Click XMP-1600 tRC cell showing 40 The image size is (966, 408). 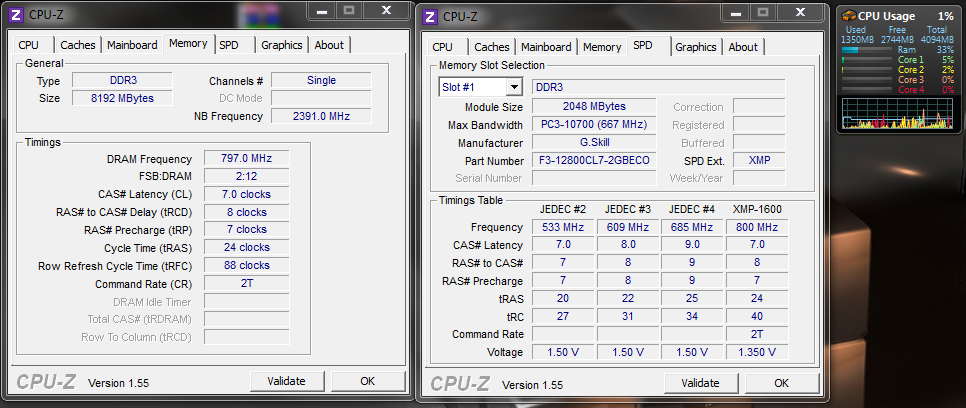pyautogui.click(x=757, y=316)
